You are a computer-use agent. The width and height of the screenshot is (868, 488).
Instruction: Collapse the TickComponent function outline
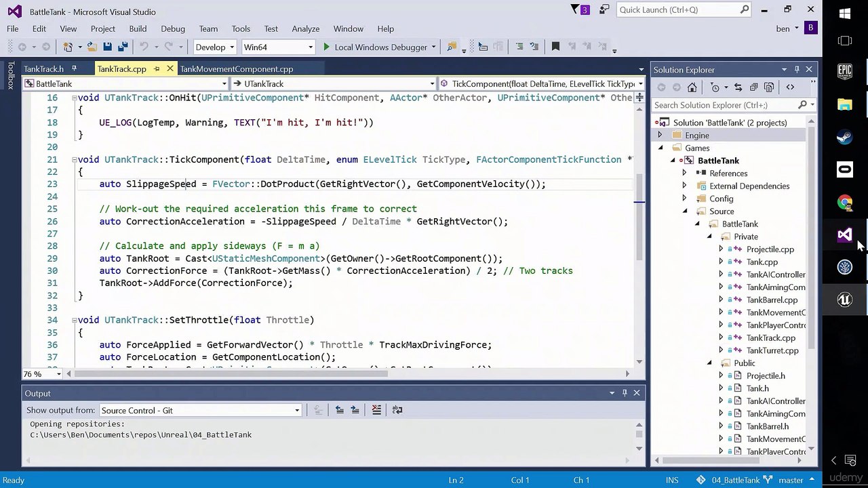74,160
